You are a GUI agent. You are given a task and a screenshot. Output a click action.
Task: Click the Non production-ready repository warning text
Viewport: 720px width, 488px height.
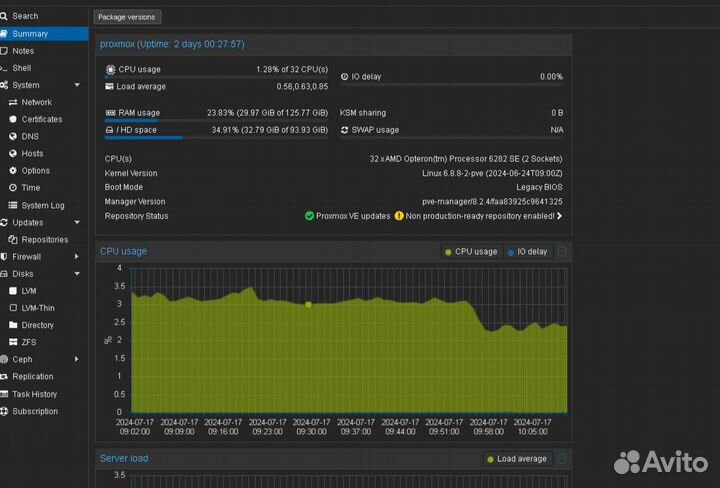coord(480,216)
